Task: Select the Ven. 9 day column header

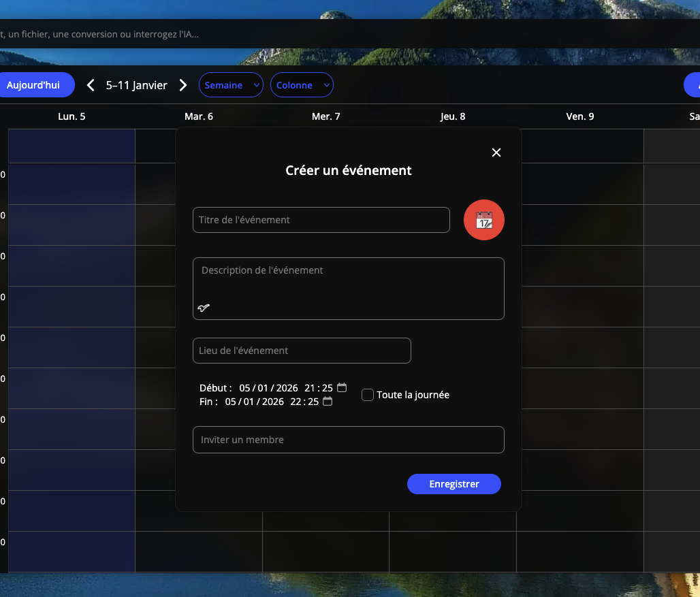Action: click(580, 116)
